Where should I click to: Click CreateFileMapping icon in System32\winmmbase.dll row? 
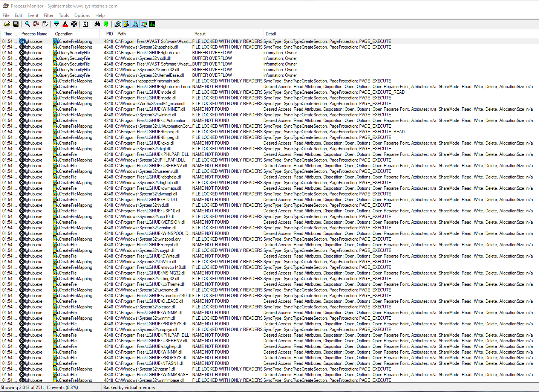(x=56, y=380)
